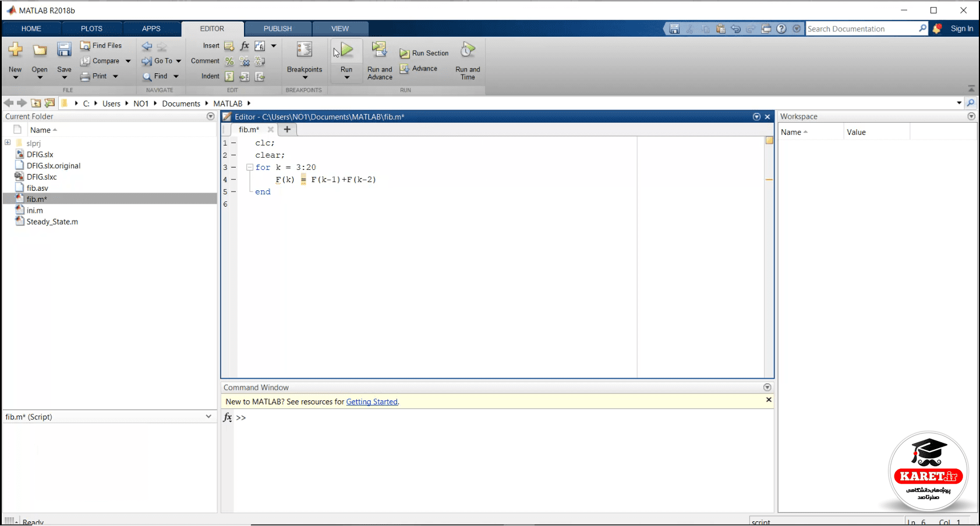Click the quick access Save icon

click(674, 29)
